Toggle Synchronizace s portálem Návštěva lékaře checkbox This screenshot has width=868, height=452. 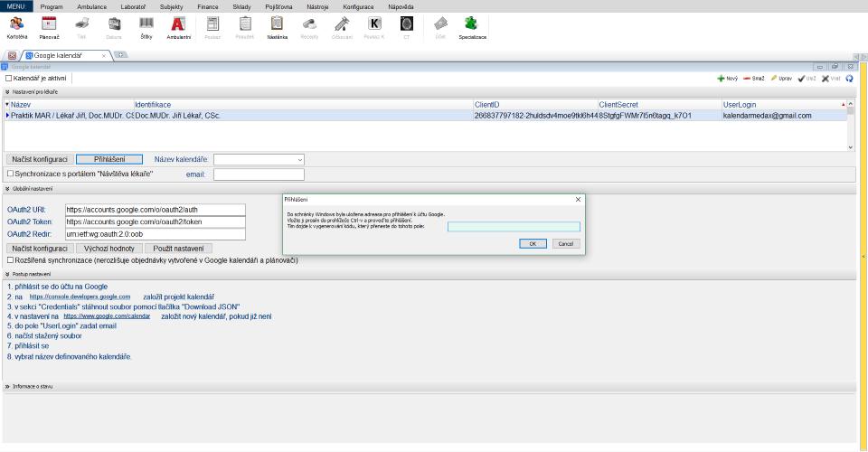click(x=10, y=174)
